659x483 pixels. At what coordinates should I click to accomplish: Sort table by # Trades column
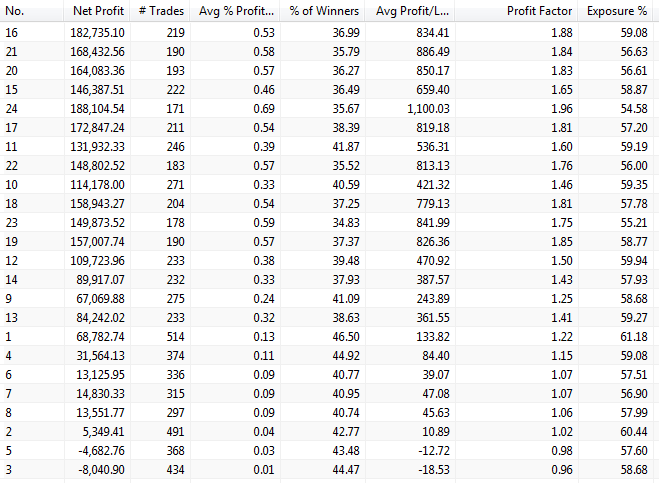tap(156, 11)
